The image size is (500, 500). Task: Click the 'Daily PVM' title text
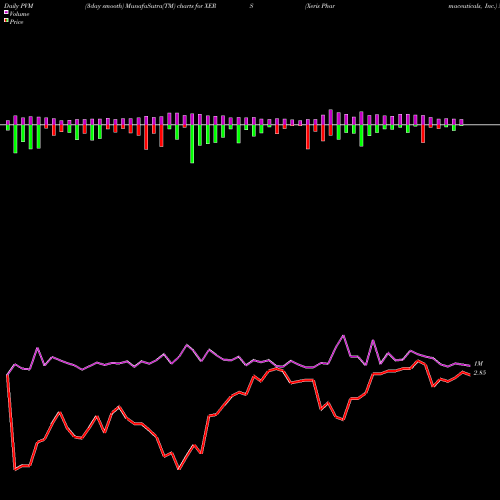click(x=19, y=6)
